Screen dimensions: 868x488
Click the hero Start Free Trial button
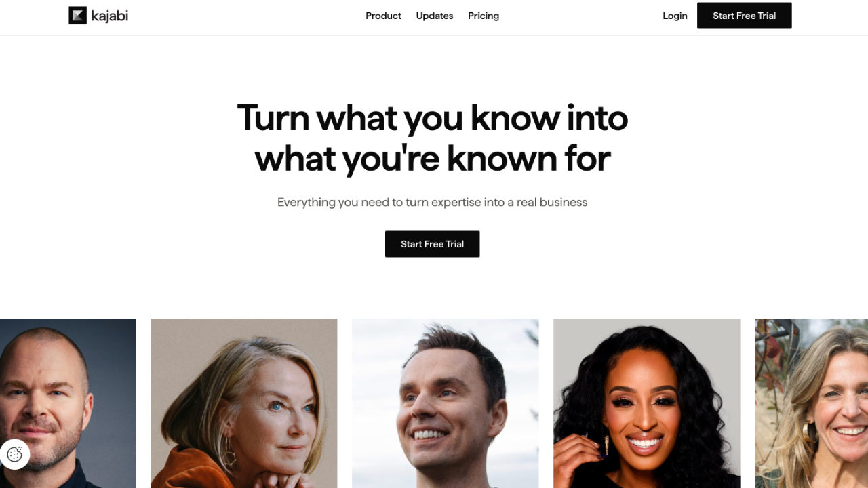tap(432, 244)
